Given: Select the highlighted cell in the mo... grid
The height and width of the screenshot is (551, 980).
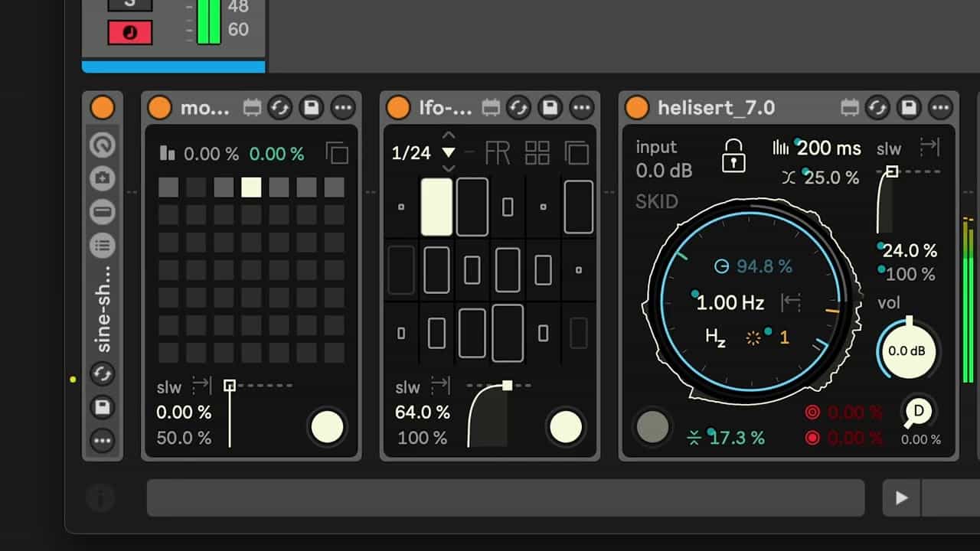Looking at the screenshot, I should (x=251, y=187).
